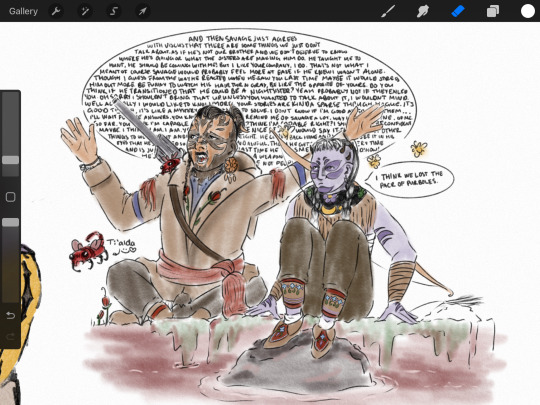Click the red scorpion drawing on canvas
This screenshot has height=405, width=540.
coord(88,251)
